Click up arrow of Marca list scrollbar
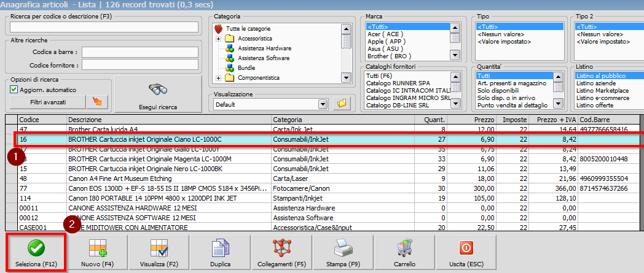This screenshot has width=644, height=273. click(455, 28)
